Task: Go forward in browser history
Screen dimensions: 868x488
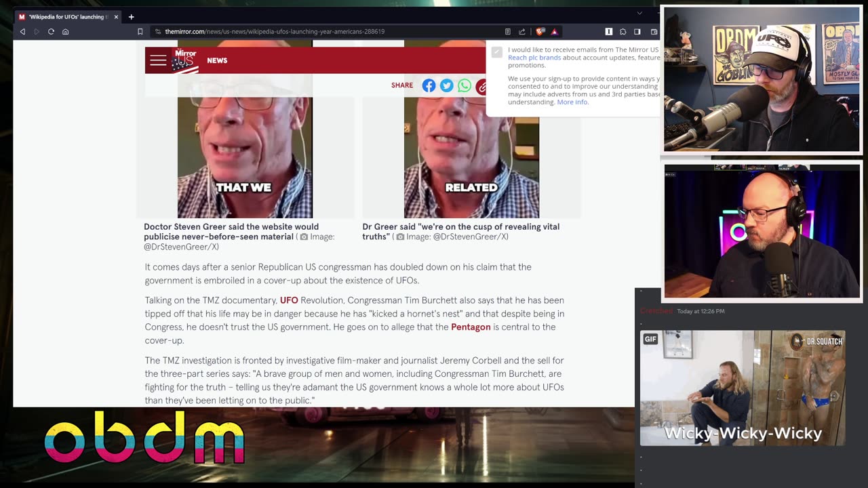Action: pos(37,32)
